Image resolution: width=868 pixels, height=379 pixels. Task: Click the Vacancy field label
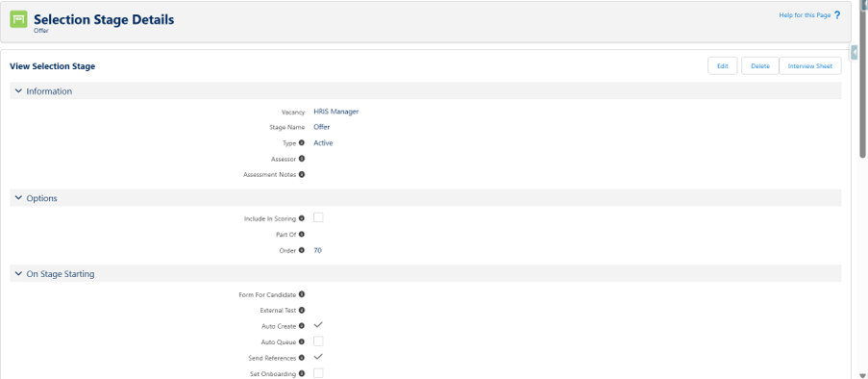[x=293, y=113]
